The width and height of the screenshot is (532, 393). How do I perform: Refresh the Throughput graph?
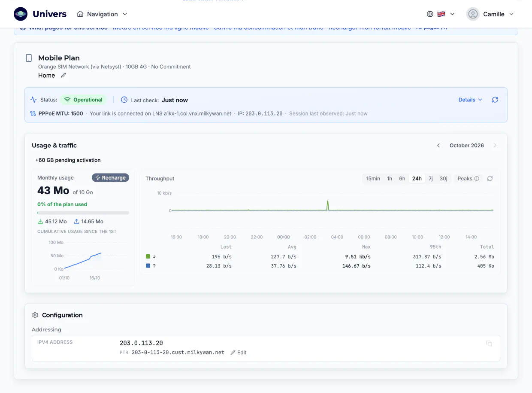coord(490,179)
